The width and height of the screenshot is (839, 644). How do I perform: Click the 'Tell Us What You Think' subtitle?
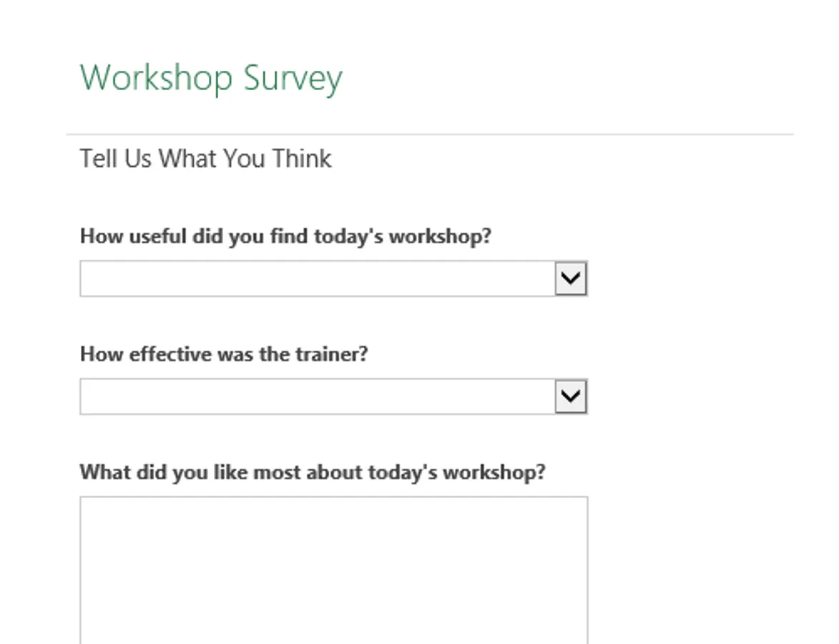205,159
